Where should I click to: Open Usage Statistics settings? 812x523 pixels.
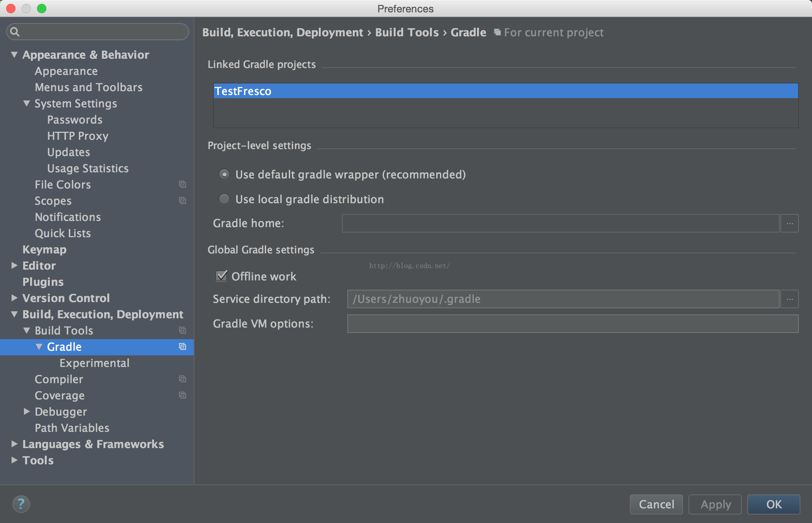[88, 168]
